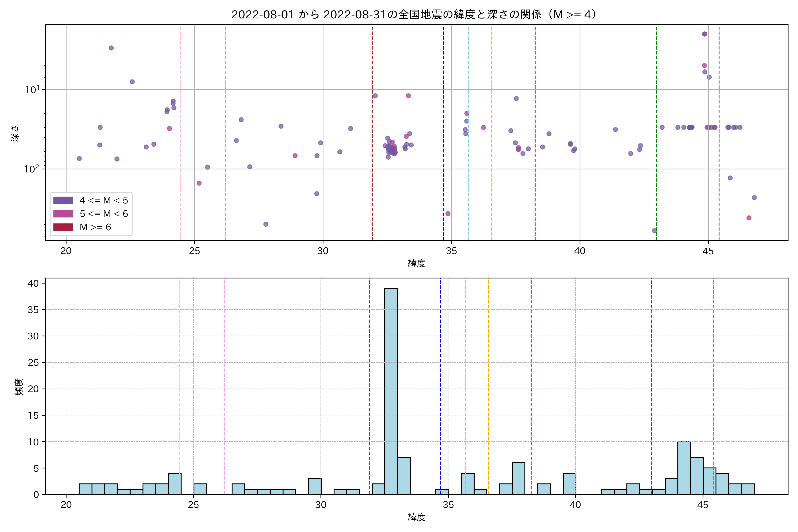Click the 10² tick label on depth axis

click(x=31, y=169)
